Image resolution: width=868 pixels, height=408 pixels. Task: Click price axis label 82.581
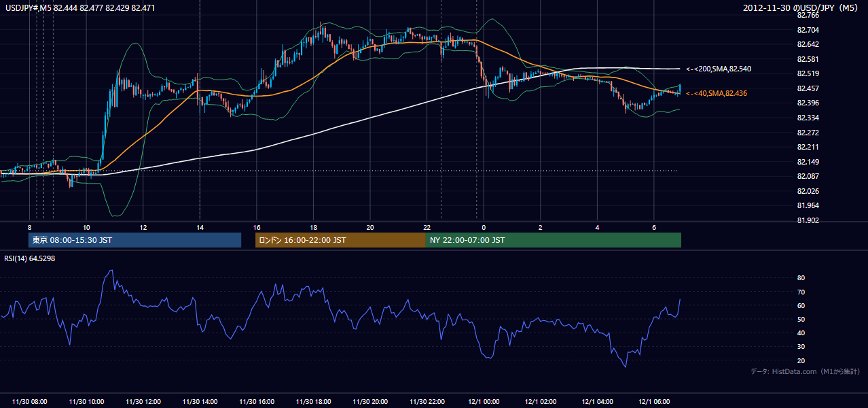coord(808,59)
